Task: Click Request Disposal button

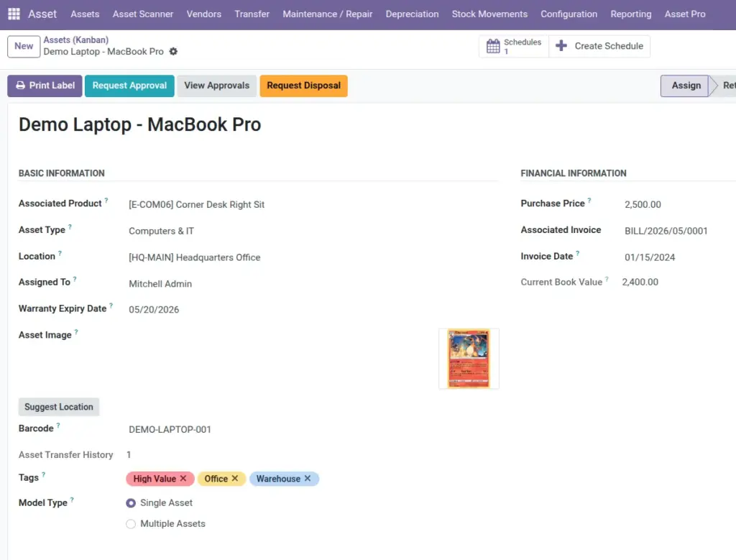Action: tap(304, 86)
